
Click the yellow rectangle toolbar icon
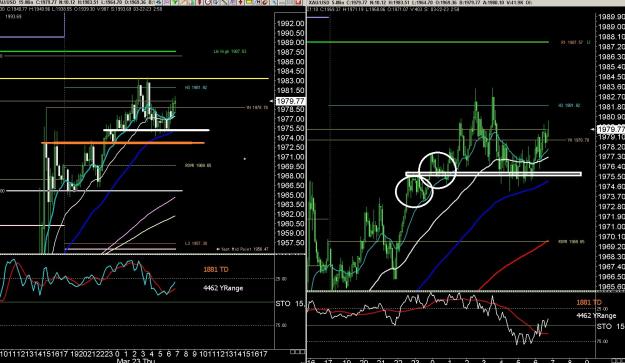pos(249,2)
